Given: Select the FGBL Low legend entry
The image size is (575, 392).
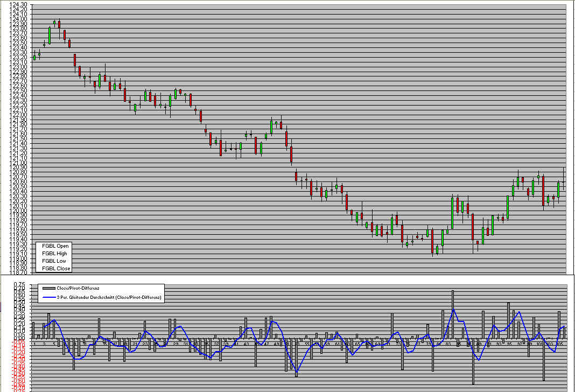Looking at the screenshot, I should 54,261.
